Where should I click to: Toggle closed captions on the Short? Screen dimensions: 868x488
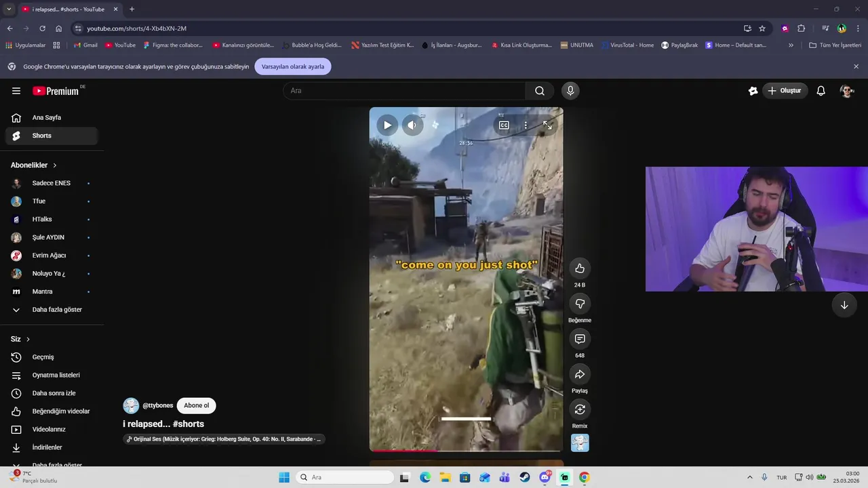coord(504,125)
